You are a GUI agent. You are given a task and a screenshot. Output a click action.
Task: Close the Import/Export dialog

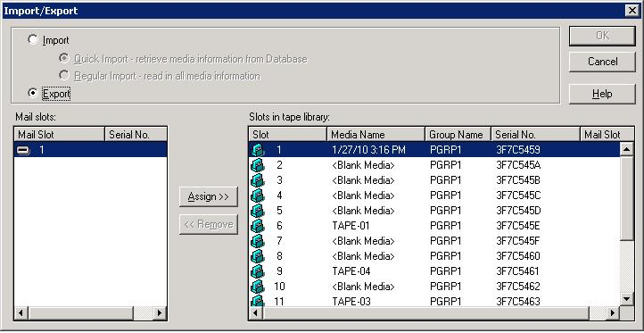coord(632,11)
